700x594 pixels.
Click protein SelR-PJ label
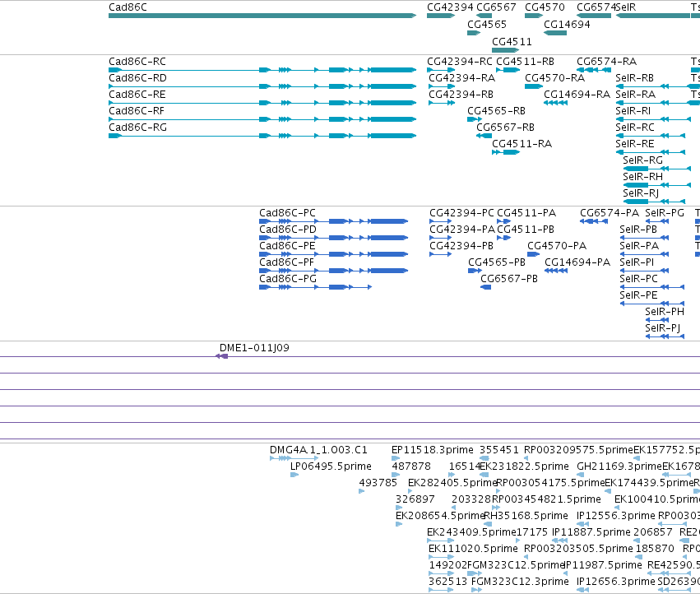coord(662,328)
